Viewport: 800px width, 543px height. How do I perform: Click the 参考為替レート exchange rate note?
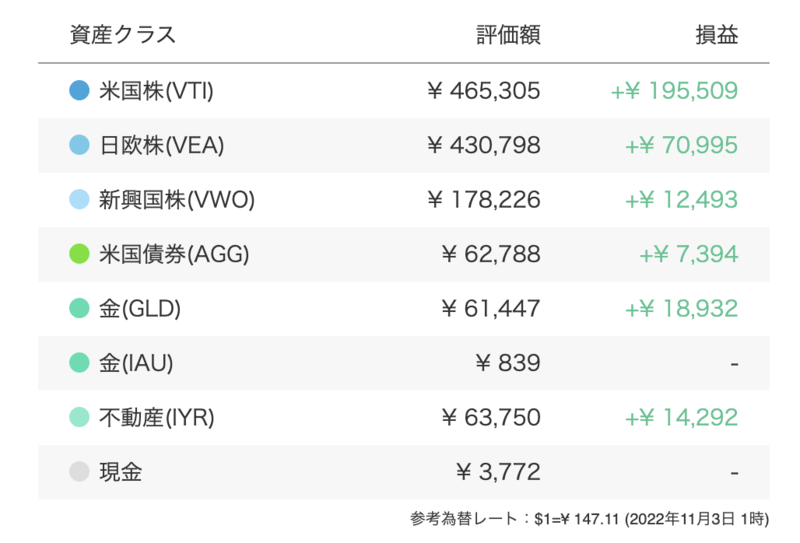click(x=589, y=519)
